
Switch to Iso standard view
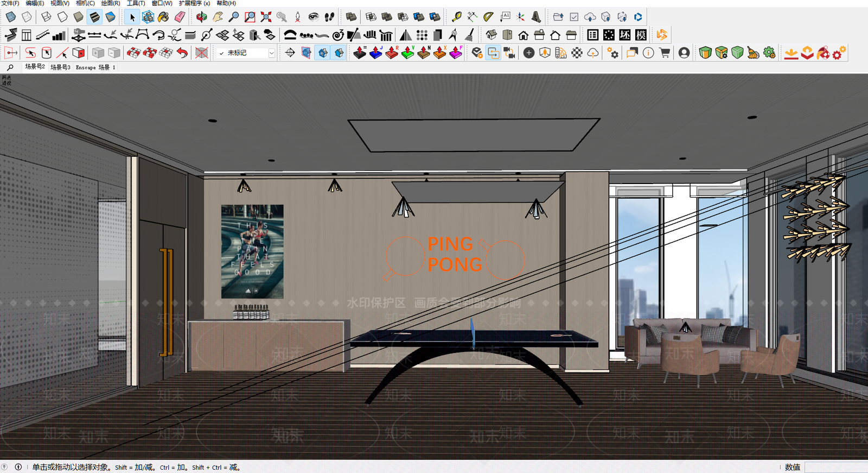pyautogui.click(x=491, y=35)
